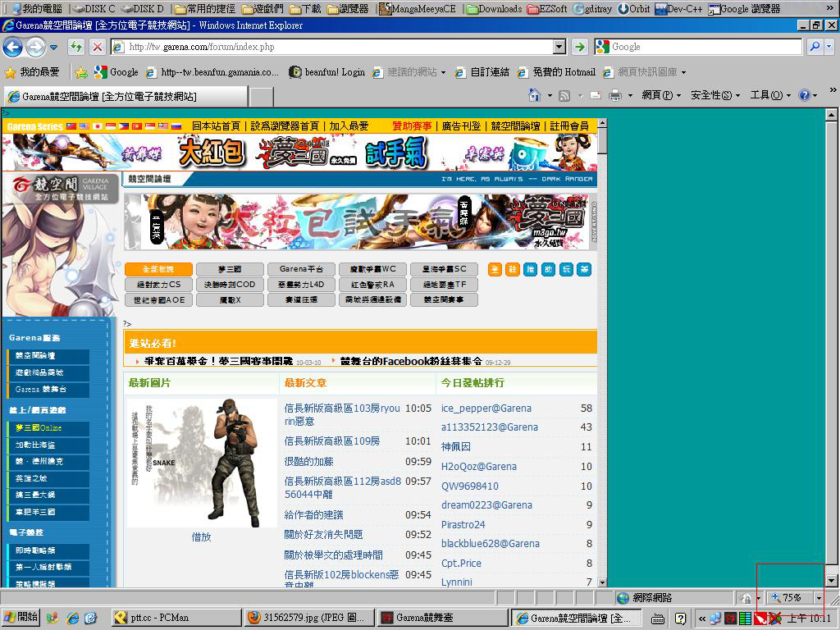
Task: Open the 安全性(S) menu
Action: (x=715, y=95)
